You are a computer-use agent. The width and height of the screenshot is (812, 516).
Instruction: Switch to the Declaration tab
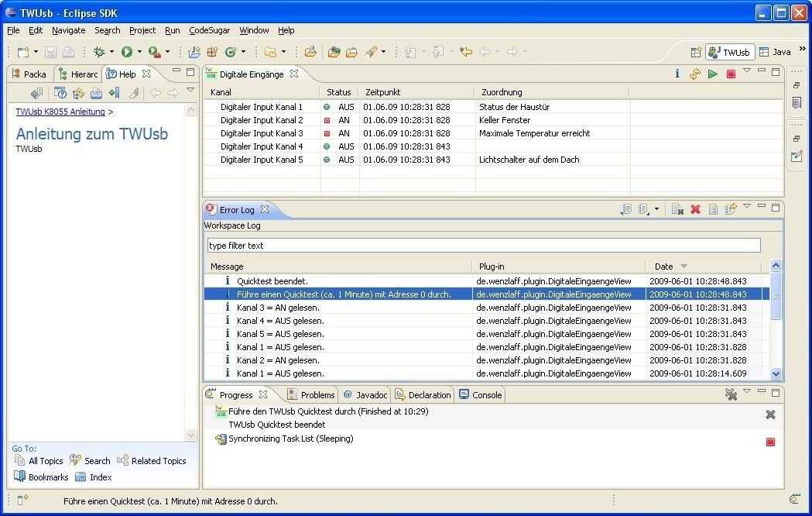[x=423, y=395]
